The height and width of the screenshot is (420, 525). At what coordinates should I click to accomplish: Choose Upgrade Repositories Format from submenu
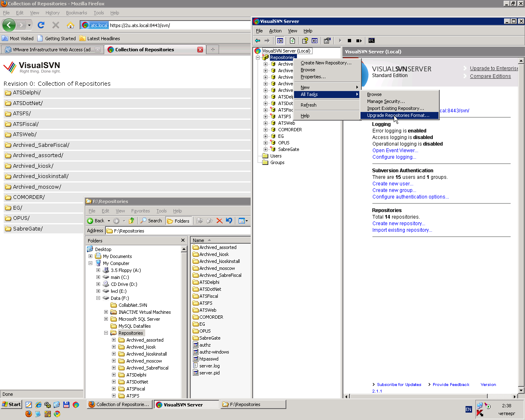(399, 115)
